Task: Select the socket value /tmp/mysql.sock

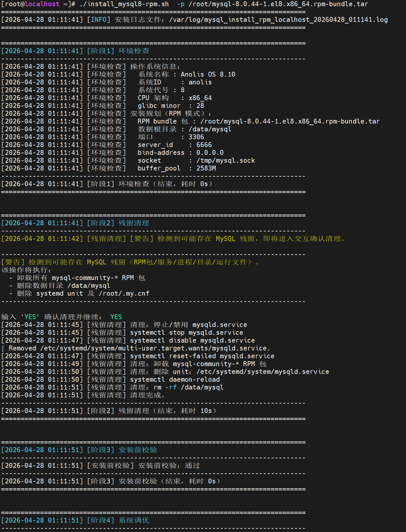Action: coord(226,160)
